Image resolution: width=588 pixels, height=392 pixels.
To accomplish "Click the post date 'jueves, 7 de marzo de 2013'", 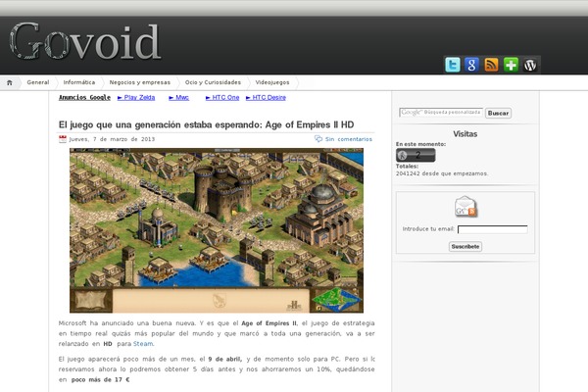I will click(112, 139).
